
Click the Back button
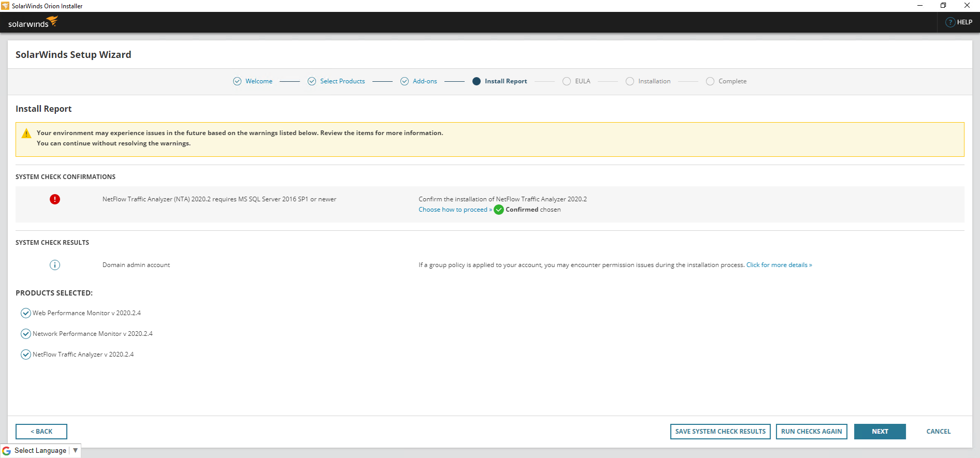[x=41, y=432]
